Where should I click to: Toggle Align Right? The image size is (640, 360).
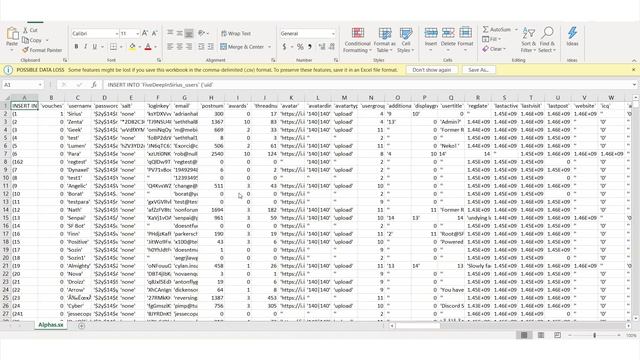pyautogui.click(x=189, y=47)
